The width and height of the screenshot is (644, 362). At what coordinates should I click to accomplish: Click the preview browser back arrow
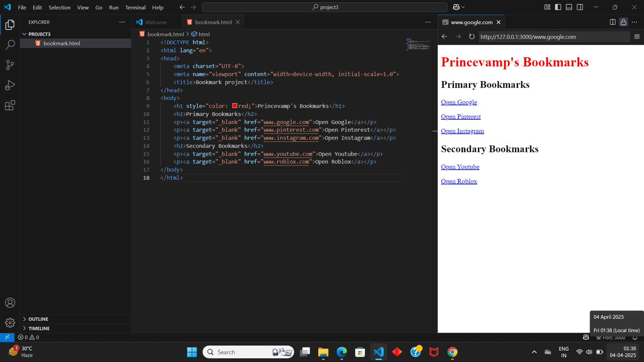click(x=444, y=36)
